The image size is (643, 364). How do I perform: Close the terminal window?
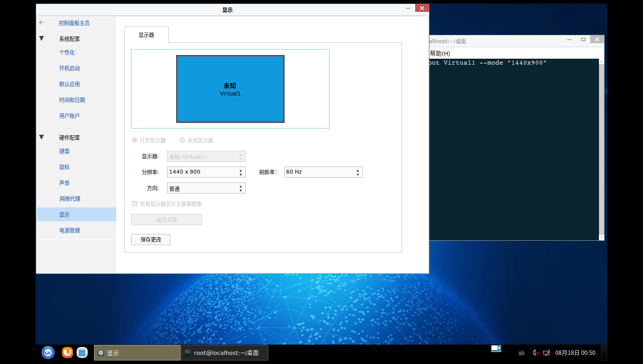click(x=597, y=39)
